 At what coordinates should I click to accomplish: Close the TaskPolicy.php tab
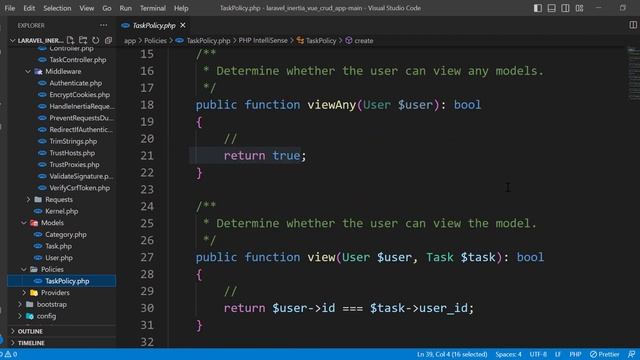(183, 25)
